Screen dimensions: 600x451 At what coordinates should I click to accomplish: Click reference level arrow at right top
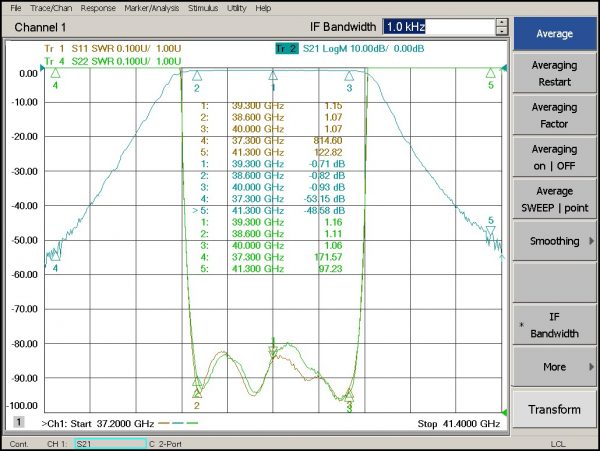point(504,68)
